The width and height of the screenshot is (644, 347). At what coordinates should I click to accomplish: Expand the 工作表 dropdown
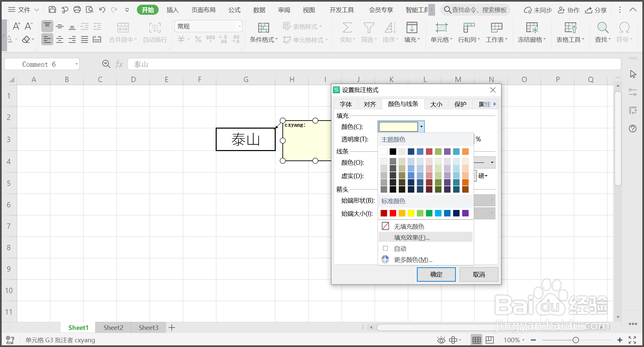click(x=497, y=40)
